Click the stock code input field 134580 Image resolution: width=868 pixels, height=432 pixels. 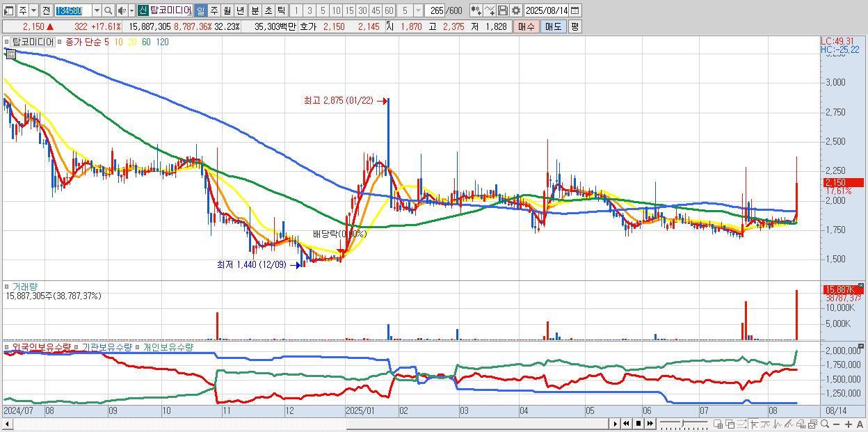(x=74, y=10)
